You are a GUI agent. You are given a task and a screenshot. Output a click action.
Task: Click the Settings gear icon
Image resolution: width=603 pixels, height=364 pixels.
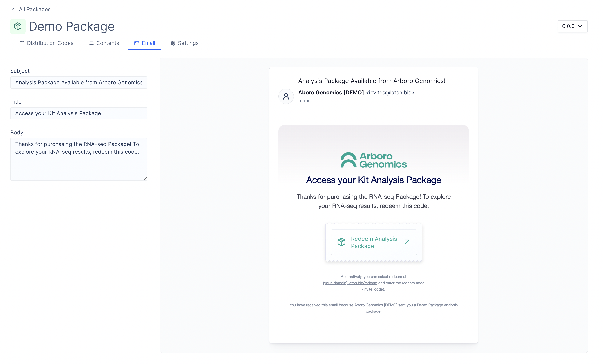pyautogui.click(x=173, y=43)
